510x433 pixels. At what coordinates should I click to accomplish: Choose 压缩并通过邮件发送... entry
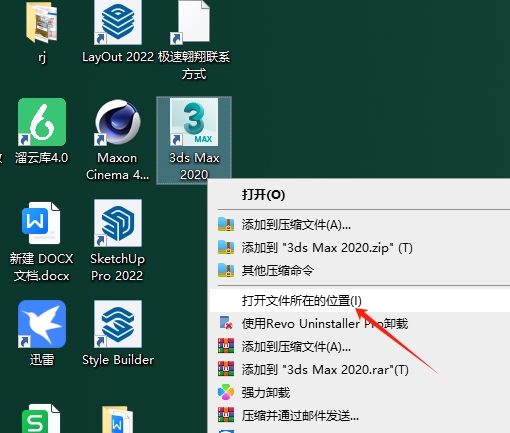tap(359, 416)
